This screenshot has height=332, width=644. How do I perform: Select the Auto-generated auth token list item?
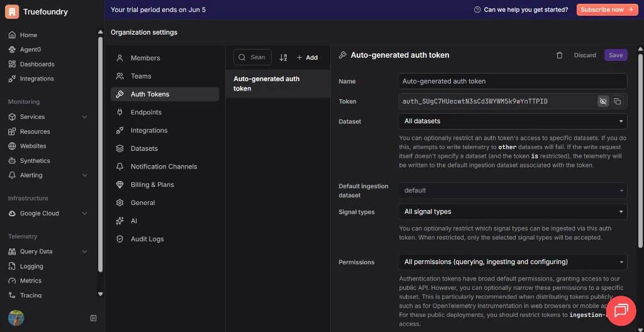coord(277,84)
